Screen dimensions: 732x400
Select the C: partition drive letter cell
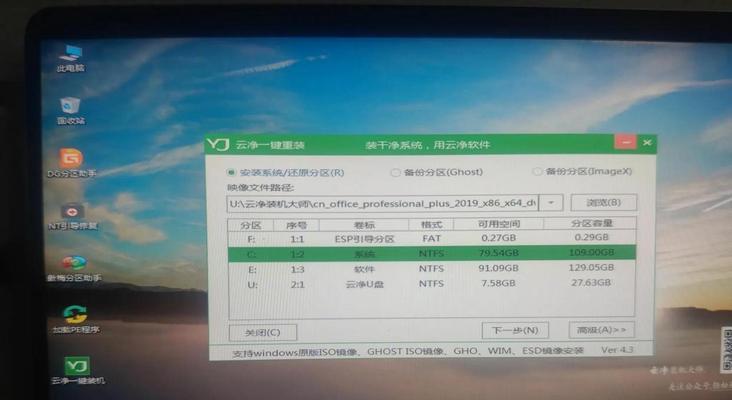(x=251, y=254)
